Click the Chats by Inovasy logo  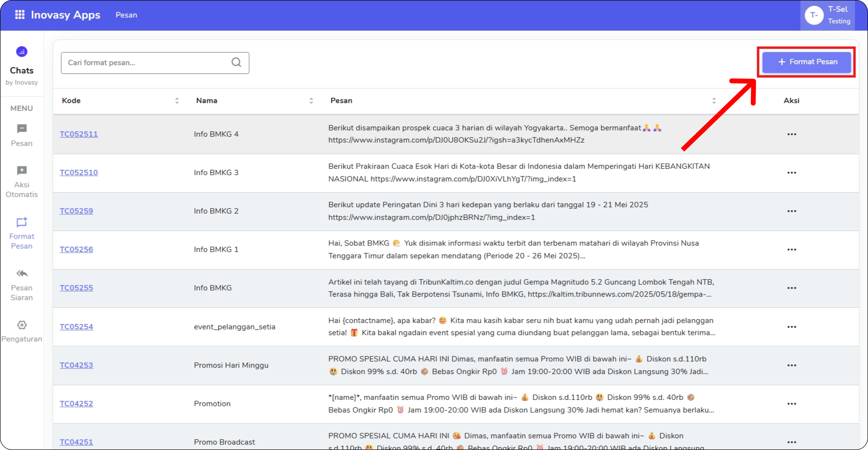pos(22,52)
